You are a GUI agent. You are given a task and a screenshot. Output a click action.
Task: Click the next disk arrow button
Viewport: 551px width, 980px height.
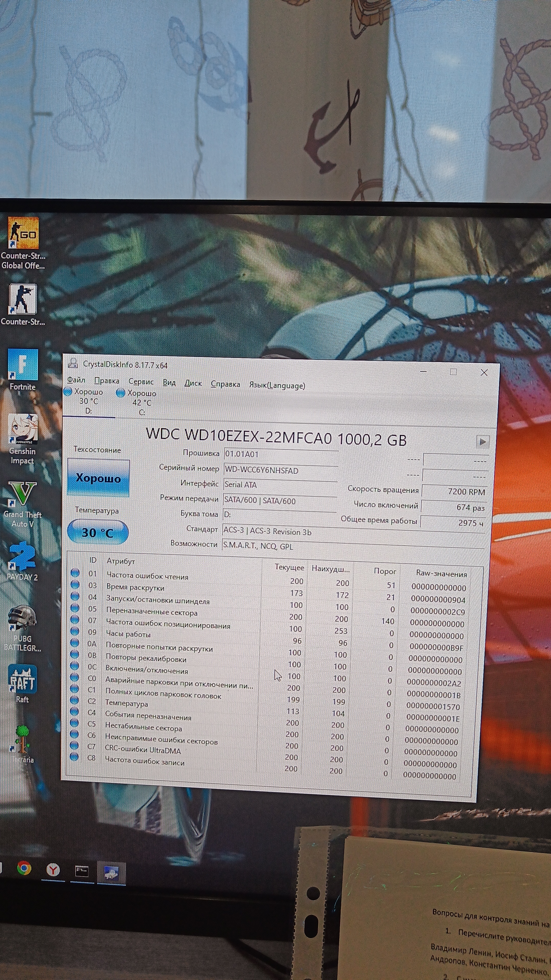click(x=483, y=442)
